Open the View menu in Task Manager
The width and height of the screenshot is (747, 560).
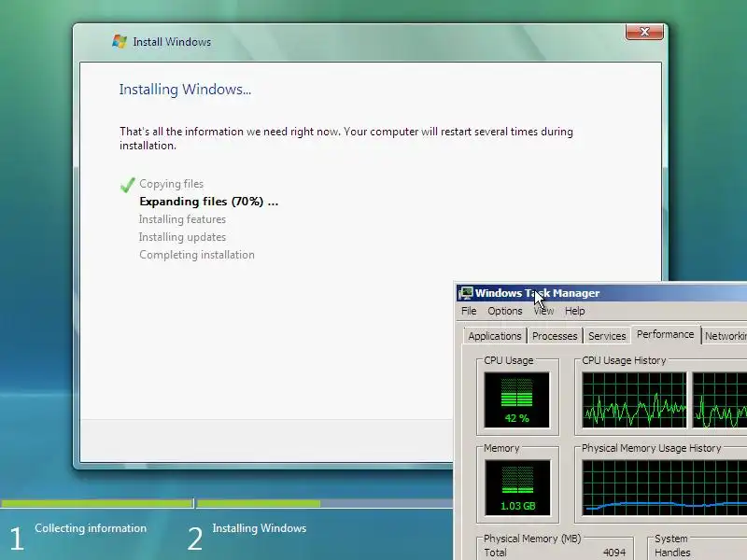(x=543, y=311)
